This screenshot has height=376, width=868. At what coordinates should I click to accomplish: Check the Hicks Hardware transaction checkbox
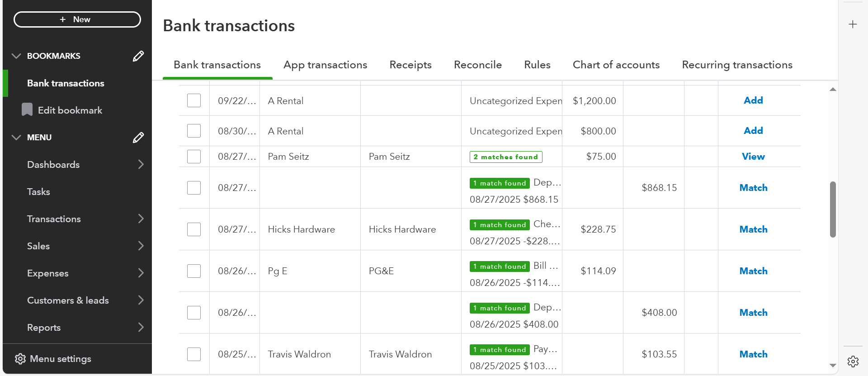click(x=194, y=229)
